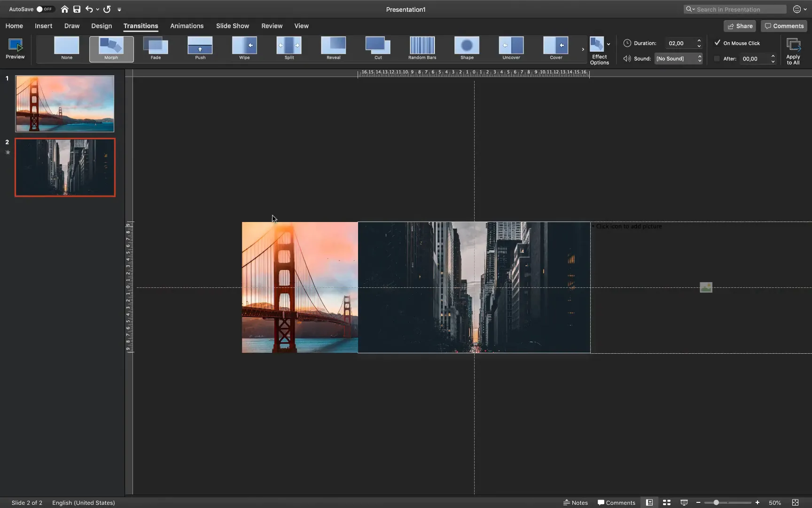Image resolution: width=812 pixels, height=508 pixels.
Task: Click the 50% zoom level
Action: coord(775,502)
